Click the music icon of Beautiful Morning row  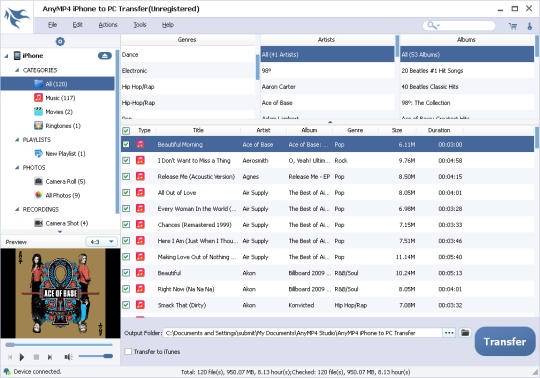(x=140, y=144)
